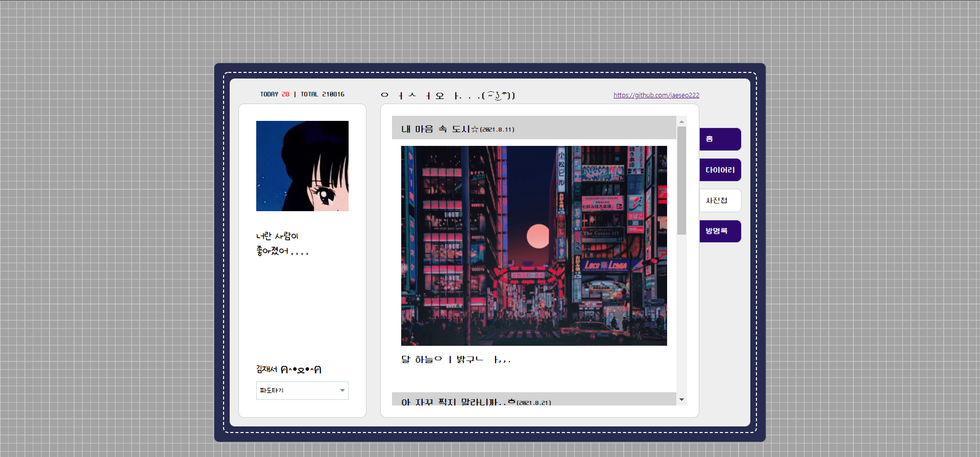
Task: Switch to the 다이어리 tab
Action: click(x=720, y=170)
